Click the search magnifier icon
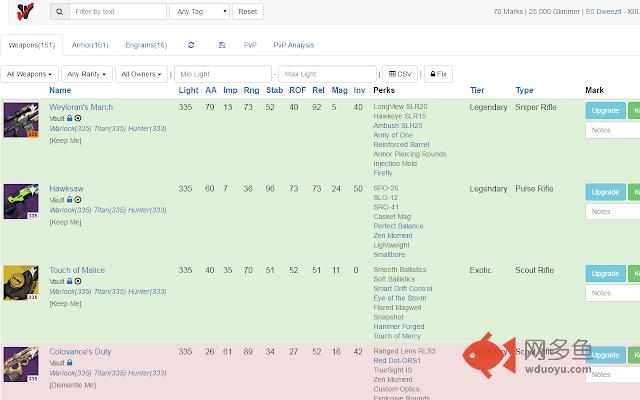The width and height of the screenshot is (640, 400). [x=60, y=11]
